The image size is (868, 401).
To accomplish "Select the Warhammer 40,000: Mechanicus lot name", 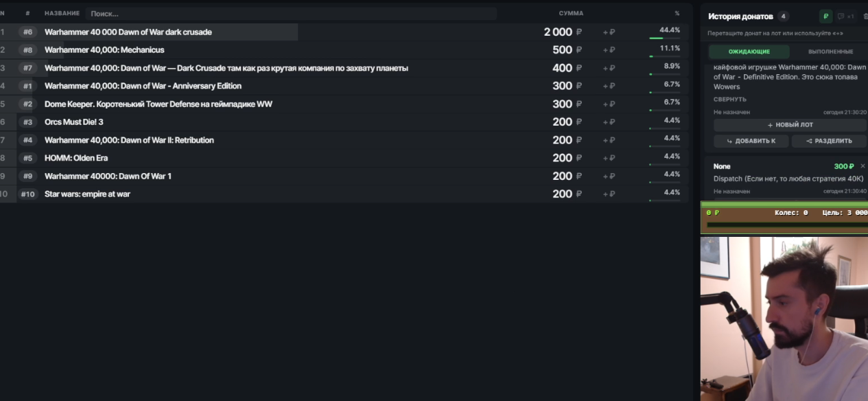I will coord(104,50).
